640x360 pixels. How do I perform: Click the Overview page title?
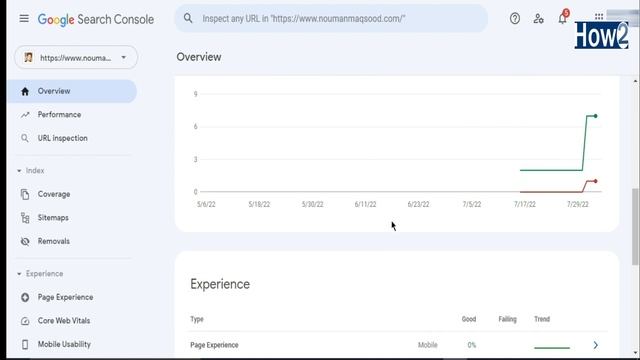point(199,57)
